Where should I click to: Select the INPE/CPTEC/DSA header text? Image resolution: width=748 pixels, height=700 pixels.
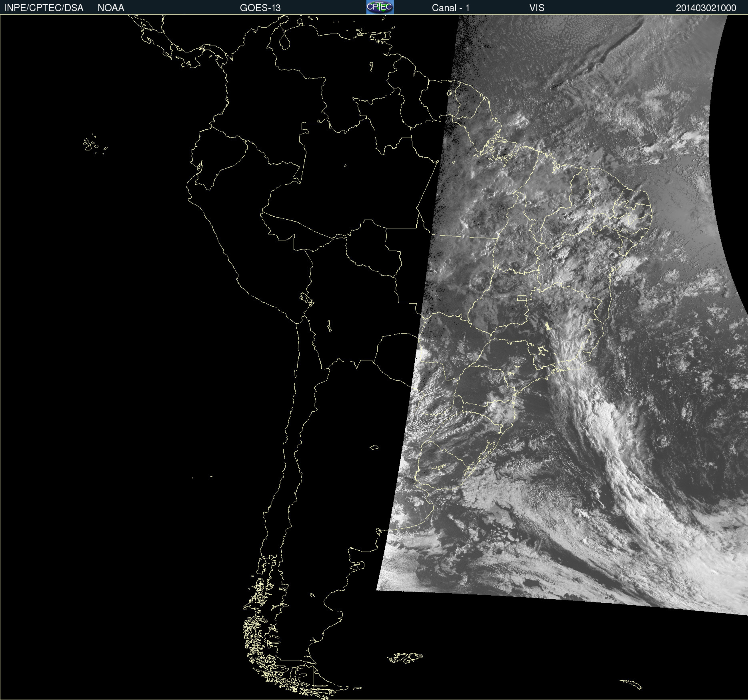[x=44, y=8]
